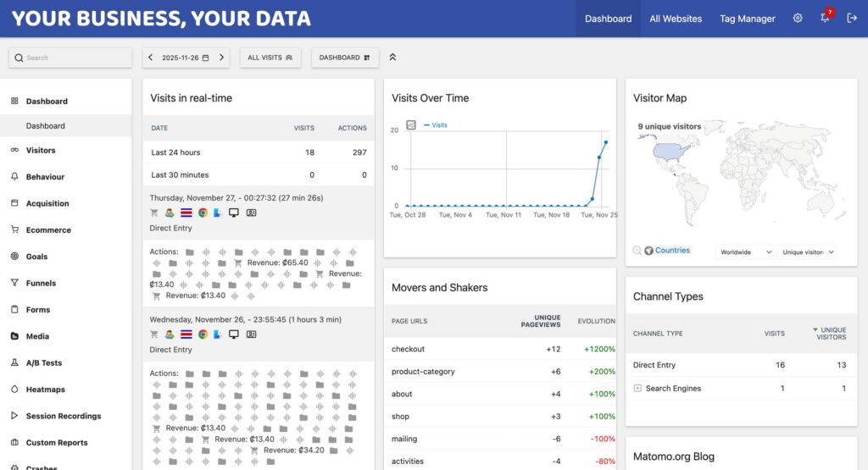Go to next date with right arrow
Viewport: 868px width, 470px height.
point(222,58)
